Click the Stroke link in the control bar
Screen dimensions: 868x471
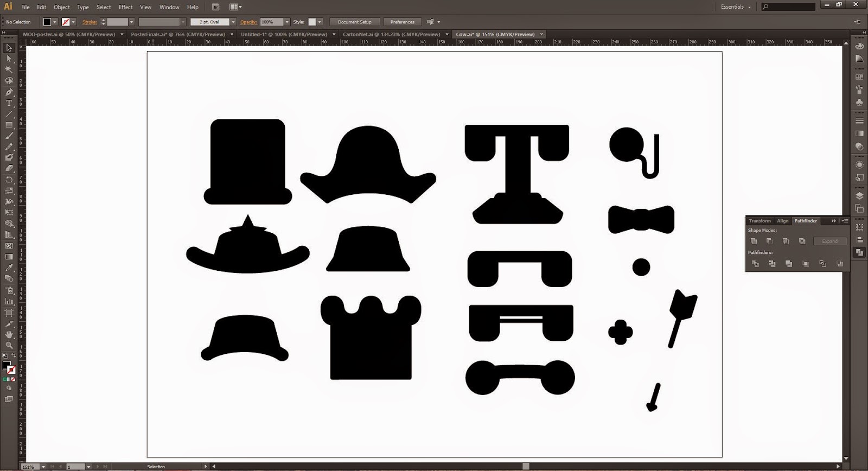pyautogui.click(x=90, y=22)
